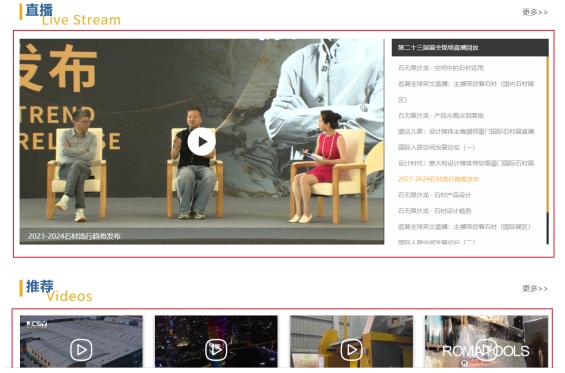Open more live streams via 更多>> link
The image size is (565, 373).
(x=535, y=12)
